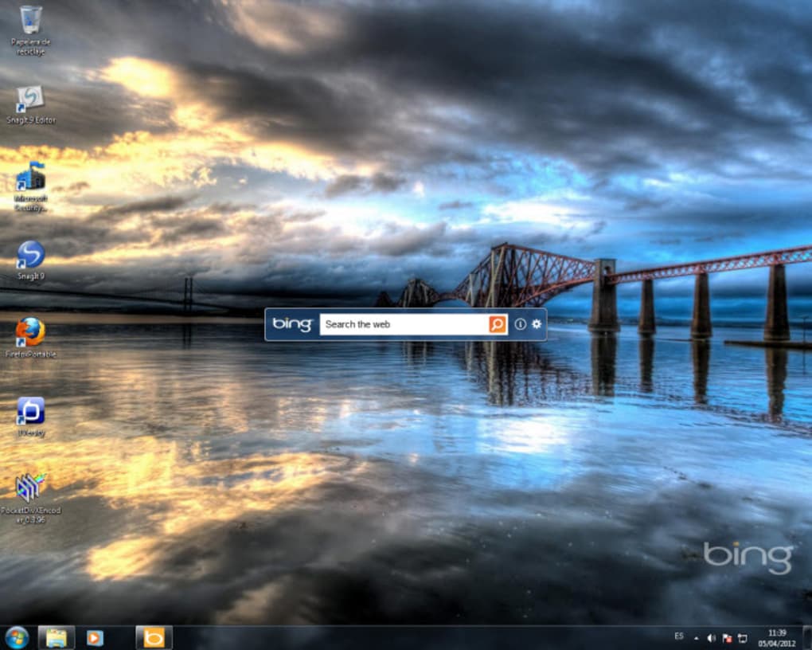Image resolution: width=812 pixels, height=650 pixels.
Task: Expand hidden system tray icons
Action: [x=696, y=637]
